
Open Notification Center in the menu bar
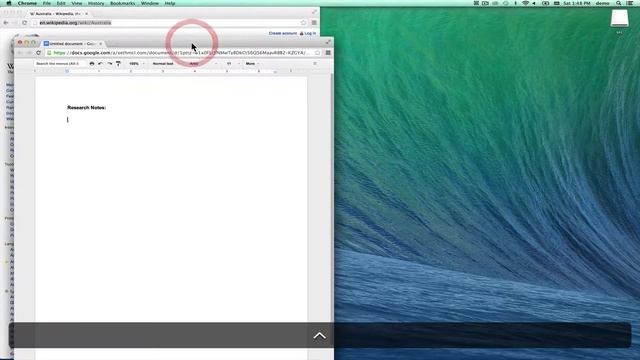pos(630,3)
